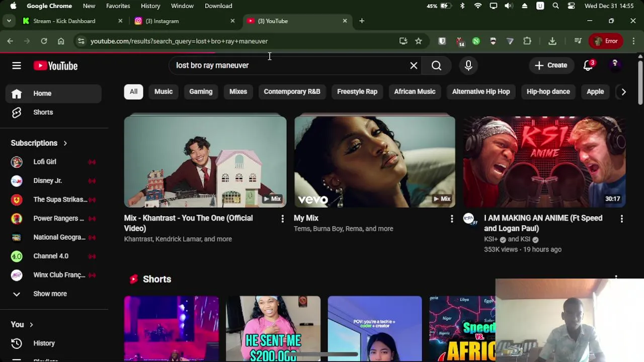Viewport: 644px width, 362px height.
Task: Expand subscriptions with Show more
Action: pos(54,294)
